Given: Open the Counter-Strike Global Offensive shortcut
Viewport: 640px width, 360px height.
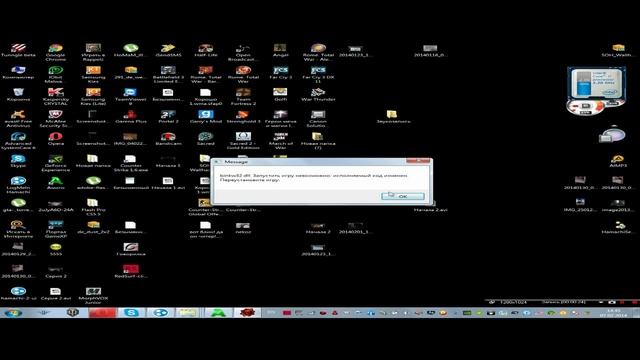Looking at the screenshot, I should 205,207.
